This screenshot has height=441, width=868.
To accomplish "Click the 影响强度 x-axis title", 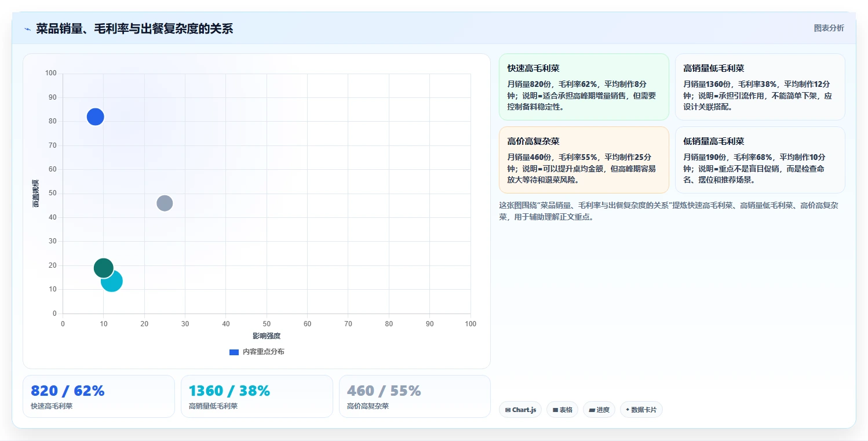I will [267, 336].
